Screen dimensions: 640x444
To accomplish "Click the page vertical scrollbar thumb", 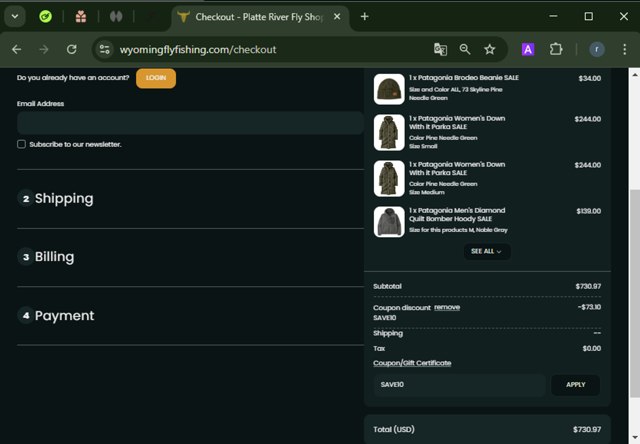I will tap(635, 293).
